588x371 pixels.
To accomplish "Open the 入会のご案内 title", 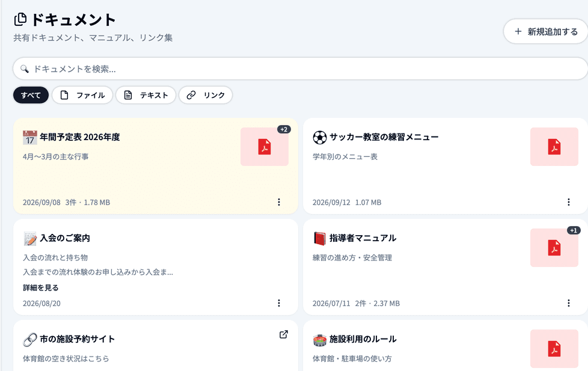I will pyautogui.click(x=65, y=238).
